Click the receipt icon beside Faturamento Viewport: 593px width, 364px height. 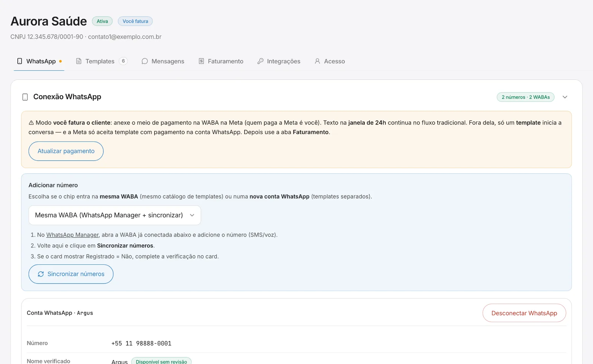(201, 61)
